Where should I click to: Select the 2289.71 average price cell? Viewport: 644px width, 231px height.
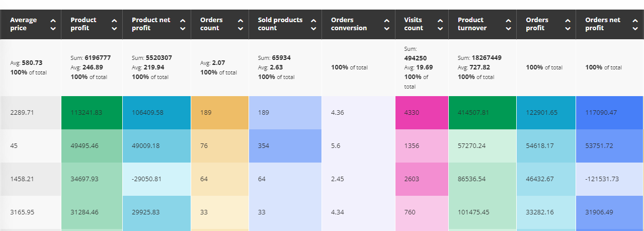pos(31,113)
